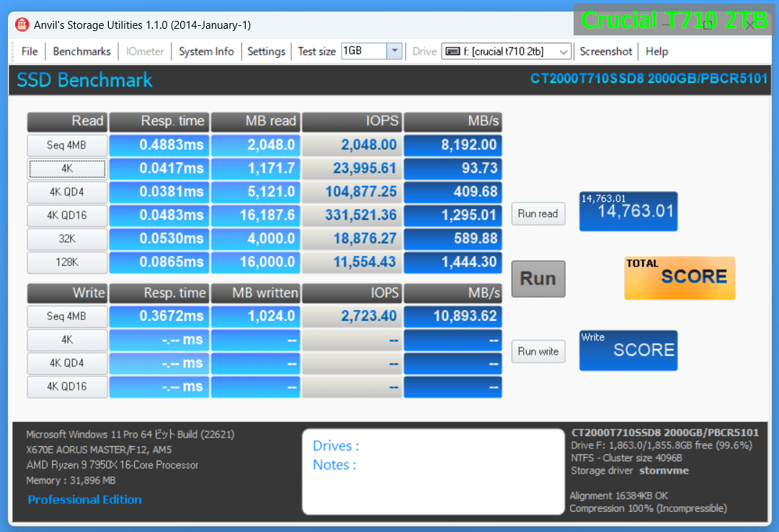Open the Settings menu
This screenshot has width=779, height=532.
point(267,51)
